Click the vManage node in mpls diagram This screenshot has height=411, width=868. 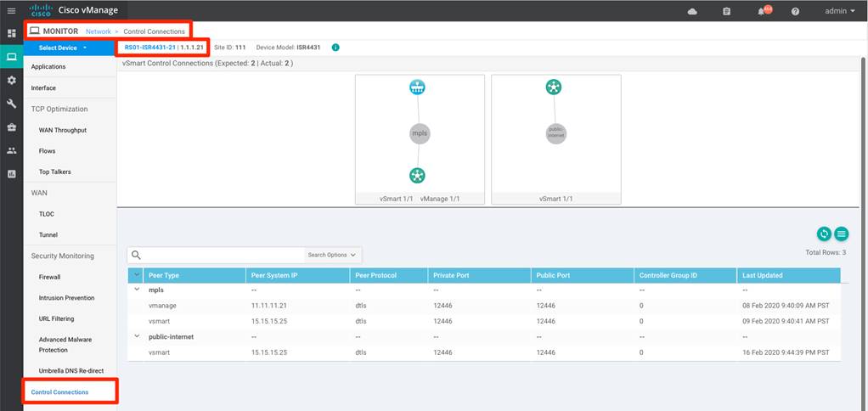click(x=417, y=87)
